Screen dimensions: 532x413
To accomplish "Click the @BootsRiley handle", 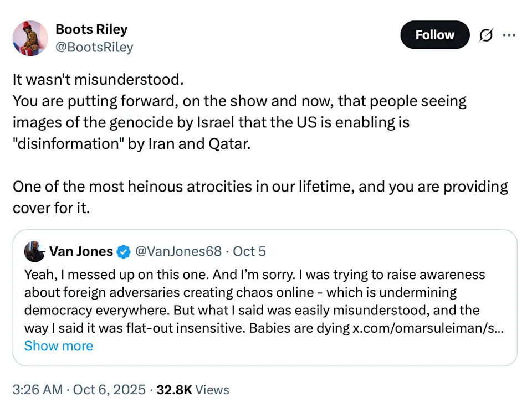I will (94, 48).
